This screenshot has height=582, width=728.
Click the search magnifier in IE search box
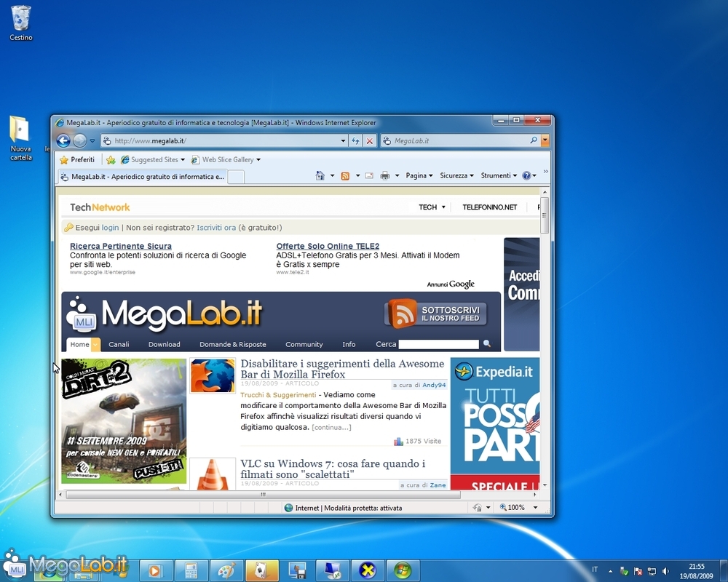click(534, 140)
